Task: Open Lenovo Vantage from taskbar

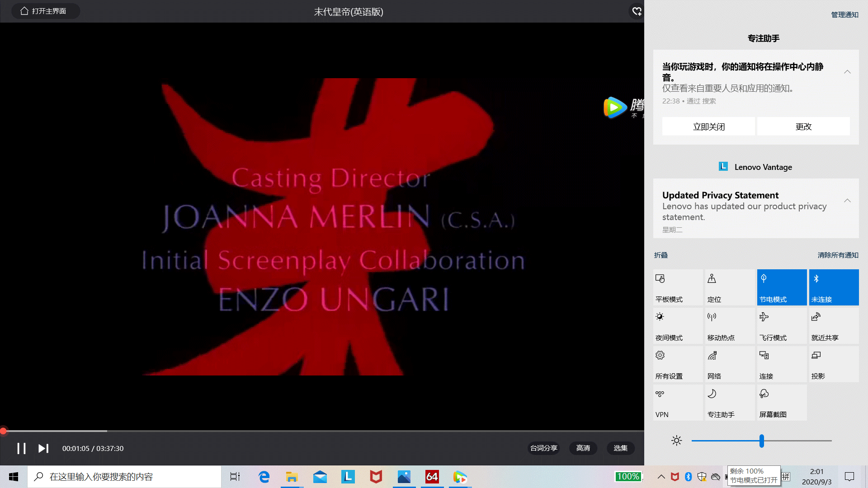Action: point(348,477)
